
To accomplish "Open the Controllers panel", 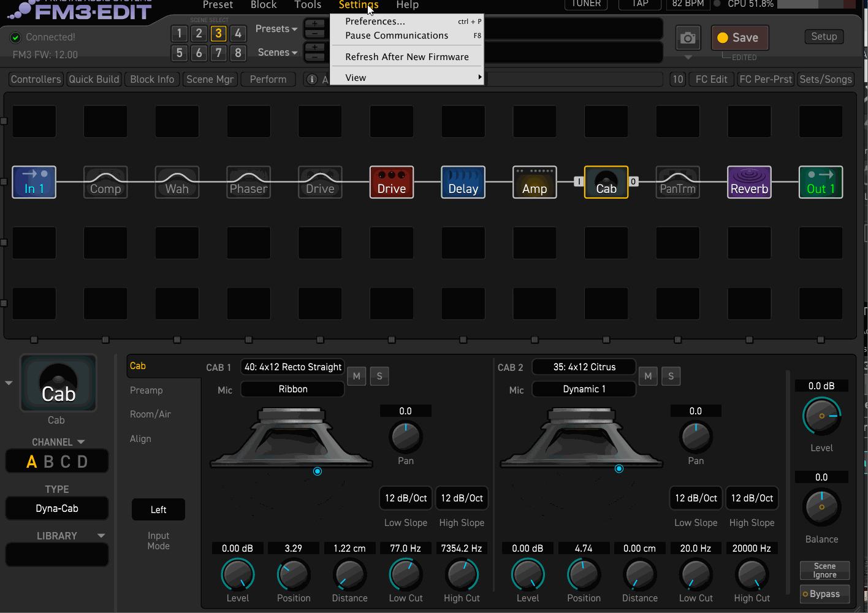I will 36,79.
